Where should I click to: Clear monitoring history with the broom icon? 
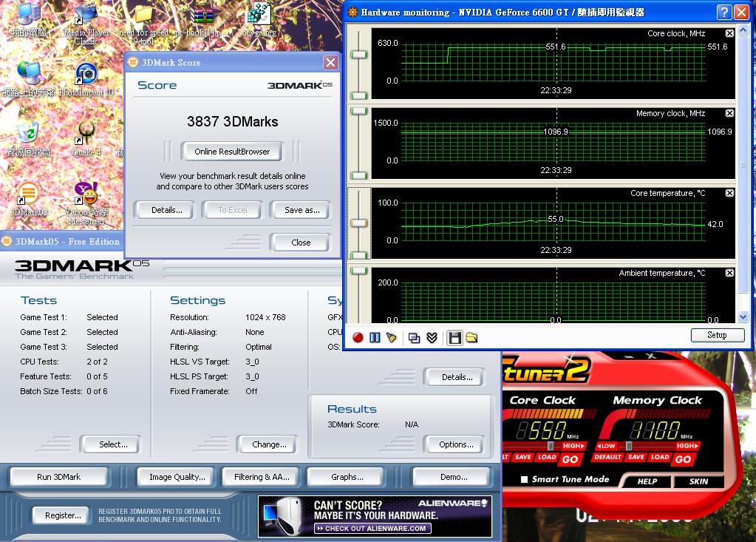click(391, 337)
